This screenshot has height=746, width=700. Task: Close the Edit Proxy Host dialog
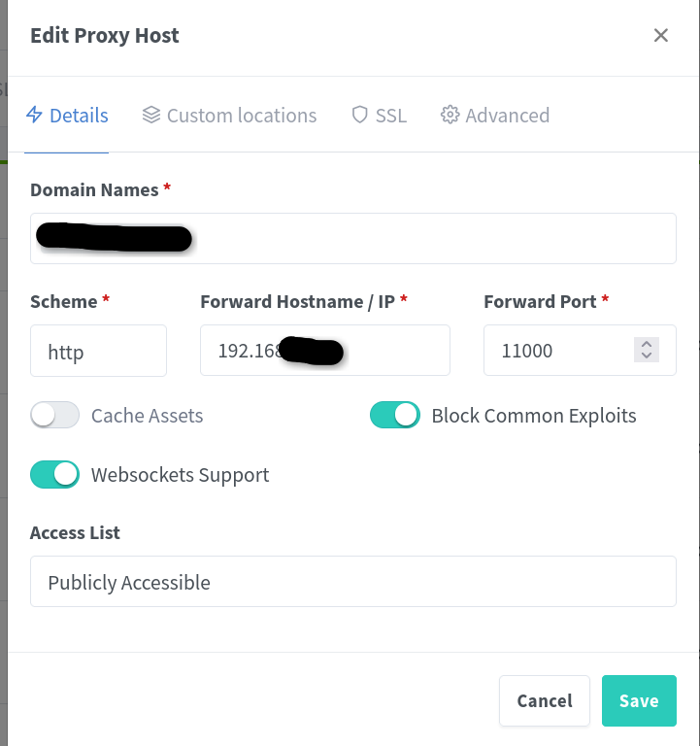[661, 36]
